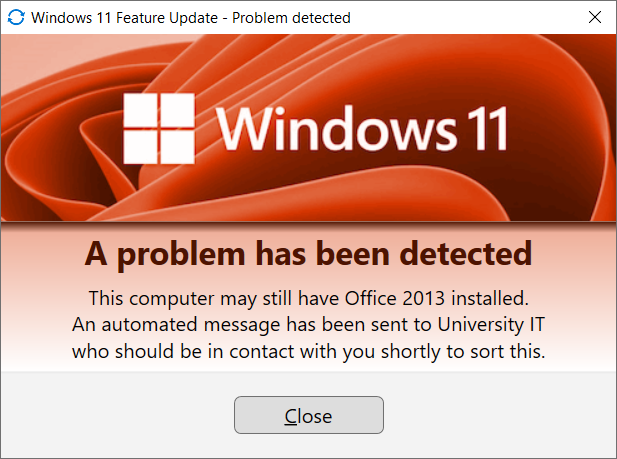Click the "University IT" message line
The image size is (617, 459).
308,324
